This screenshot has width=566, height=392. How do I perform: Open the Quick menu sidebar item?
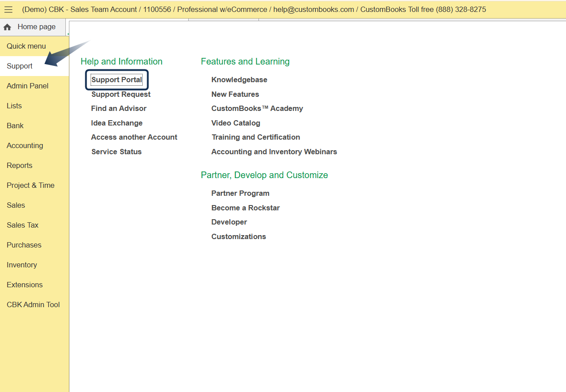pyautogui.click(x=26, y=46)
